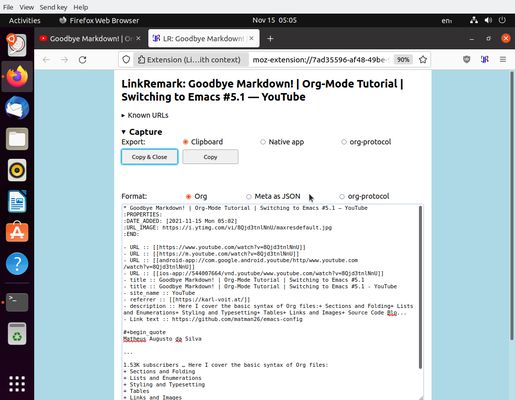Open the power menu tray icon
The width and height of the screenshot is (515, 400).
(x=502, y=20)
